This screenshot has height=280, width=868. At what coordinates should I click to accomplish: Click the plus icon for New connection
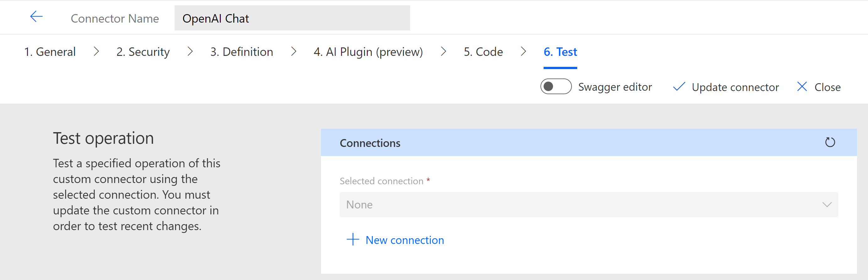point(353,240)
